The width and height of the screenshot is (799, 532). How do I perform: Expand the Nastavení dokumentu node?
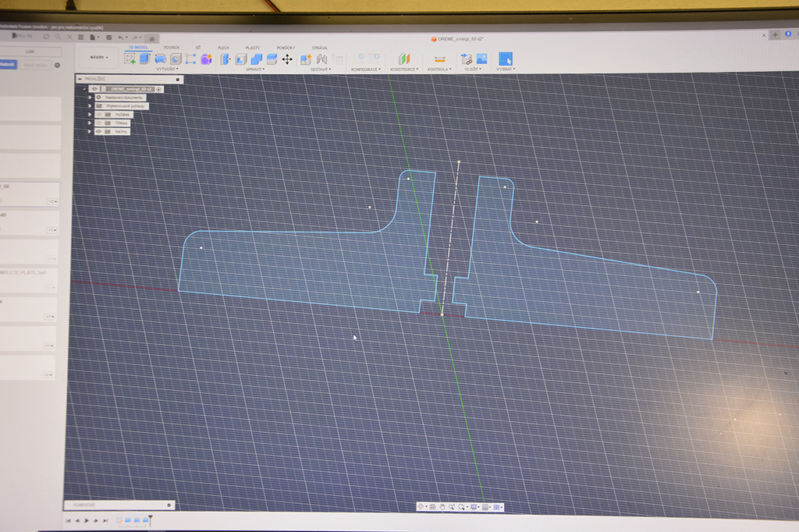[x=90, y=98]
